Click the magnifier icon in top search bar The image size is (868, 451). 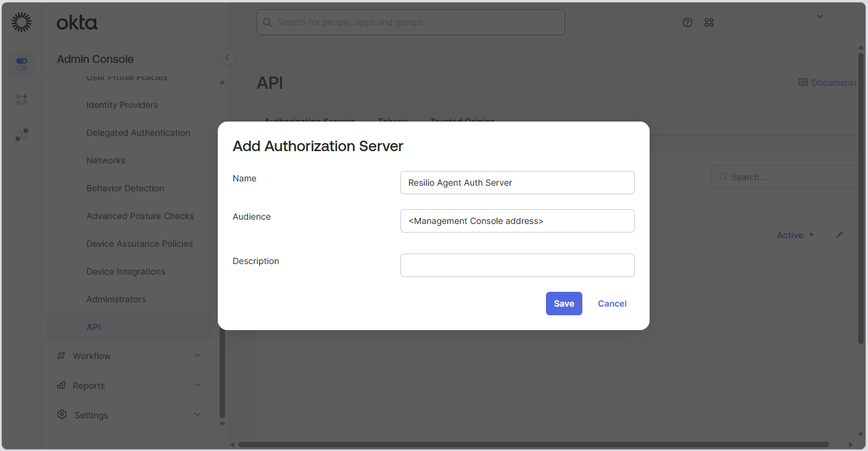coord(267,22)
